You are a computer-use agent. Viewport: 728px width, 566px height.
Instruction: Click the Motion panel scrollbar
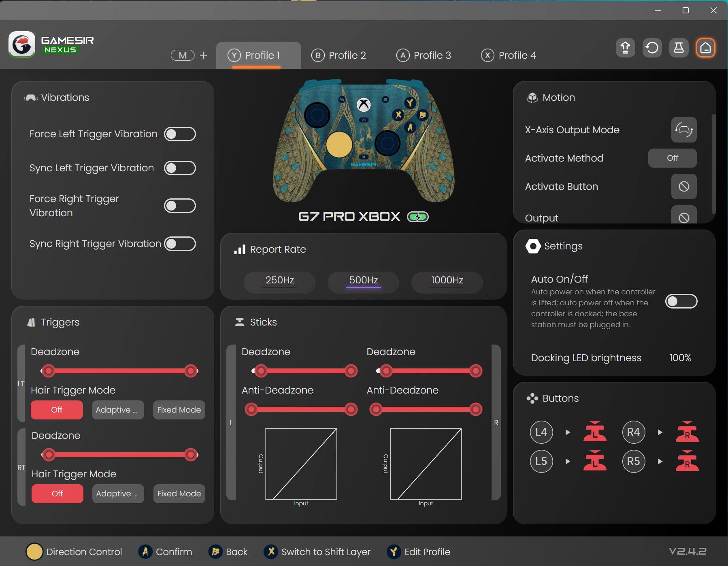pyautogui.click(x=713, y=164)
